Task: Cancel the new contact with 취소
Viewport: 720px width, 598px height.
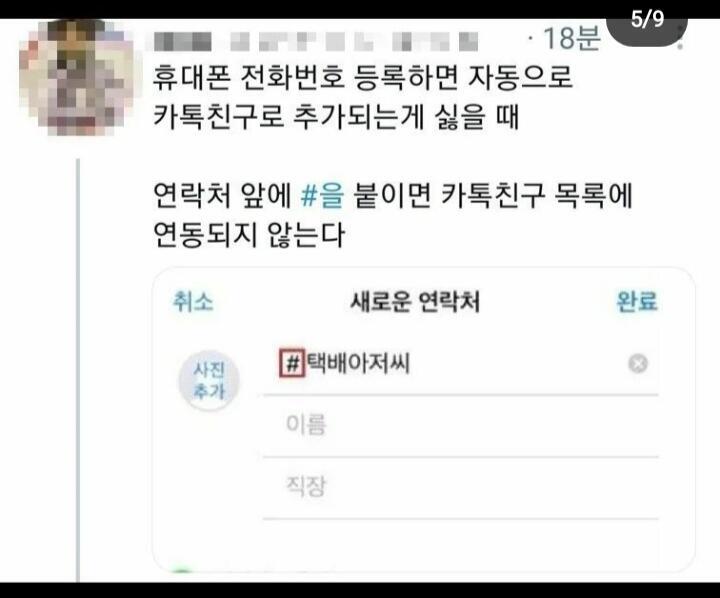Action: coord(193,302)
